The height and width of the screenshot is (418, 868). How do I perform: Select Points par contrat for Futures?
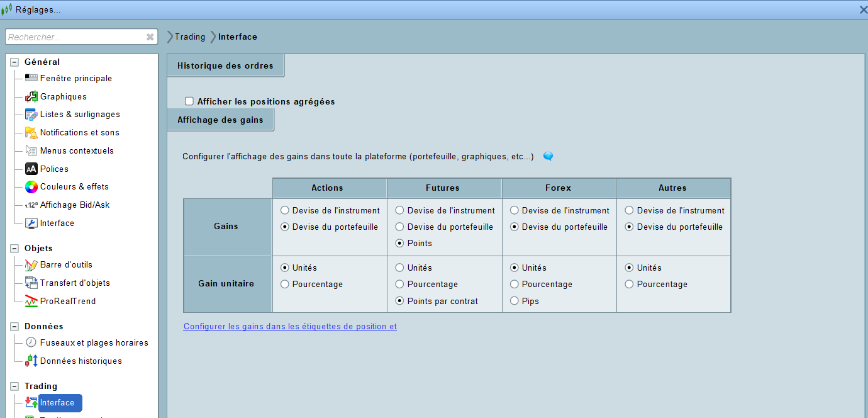(x=399, y=302)
